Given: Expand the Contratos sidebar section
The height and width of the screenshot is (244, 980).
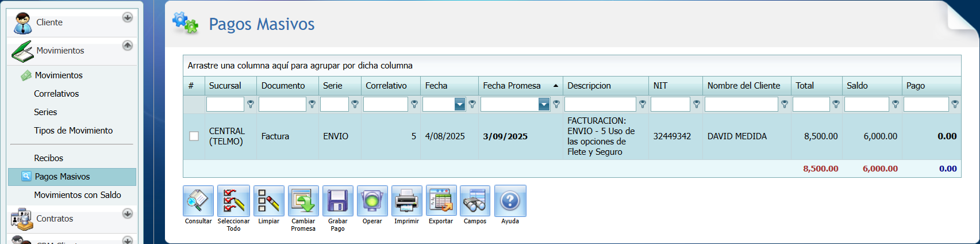Looking at the screenshot, I should pos(128,213).
